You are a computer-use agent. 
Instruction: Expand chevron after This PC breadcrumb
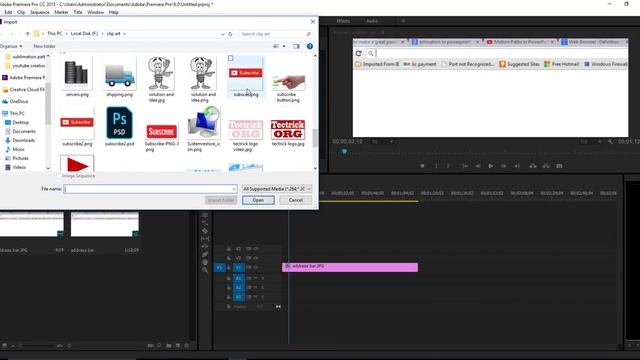point(67,34)
